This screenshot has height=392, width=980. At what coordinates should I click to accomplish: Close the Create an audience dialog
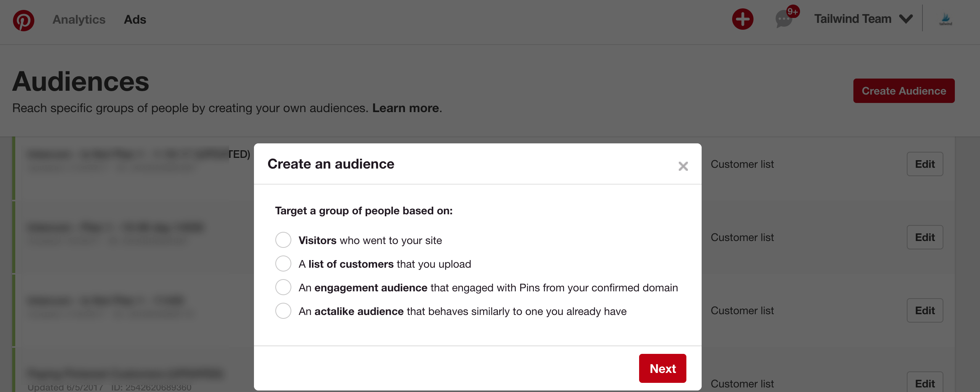point(683,166)
